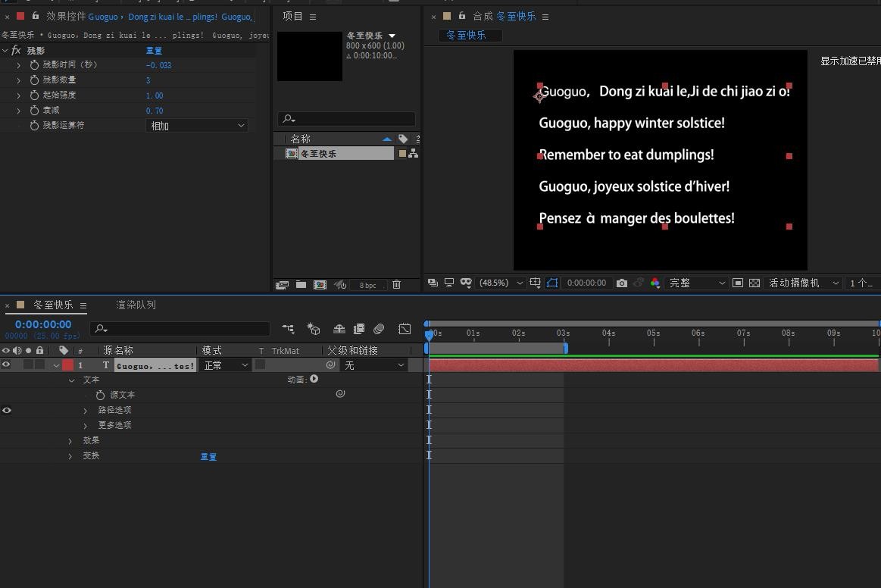Toggle the fx switch for 残影 effect
The width and height of the screenshot is (881, 588).
(17, 51)
